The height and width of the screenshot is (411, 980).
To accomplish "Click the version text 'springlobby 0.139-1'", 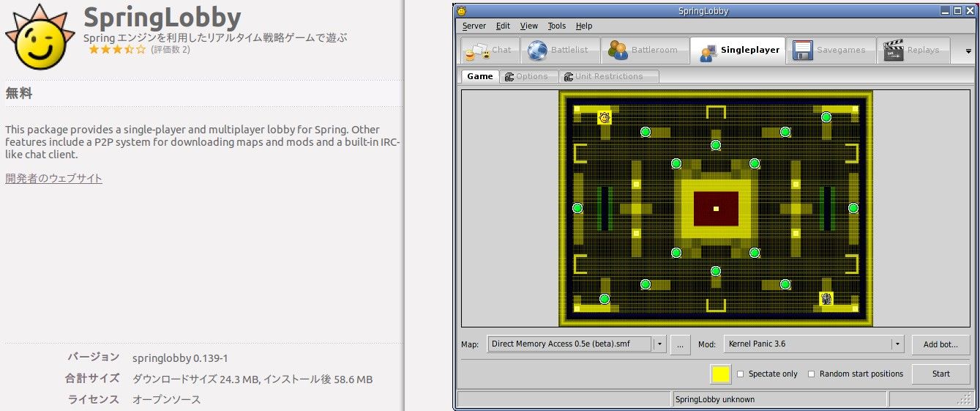I will tap(180, 358).
